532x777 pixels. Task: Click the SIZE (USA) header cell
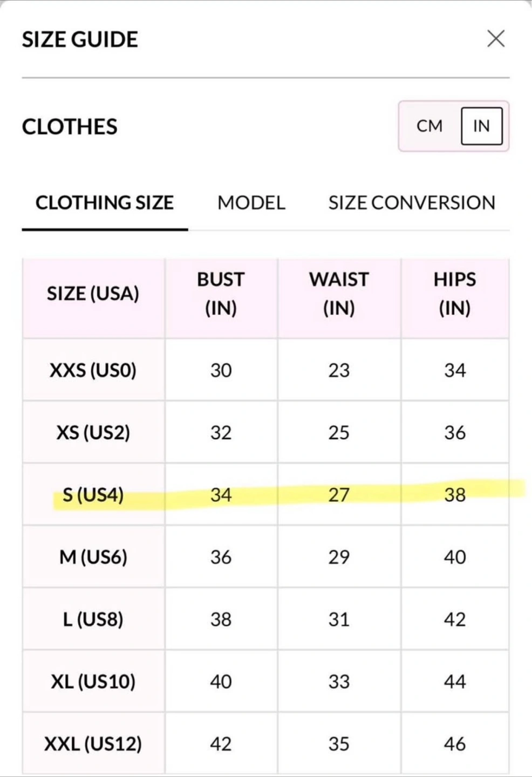coord(93,294)
